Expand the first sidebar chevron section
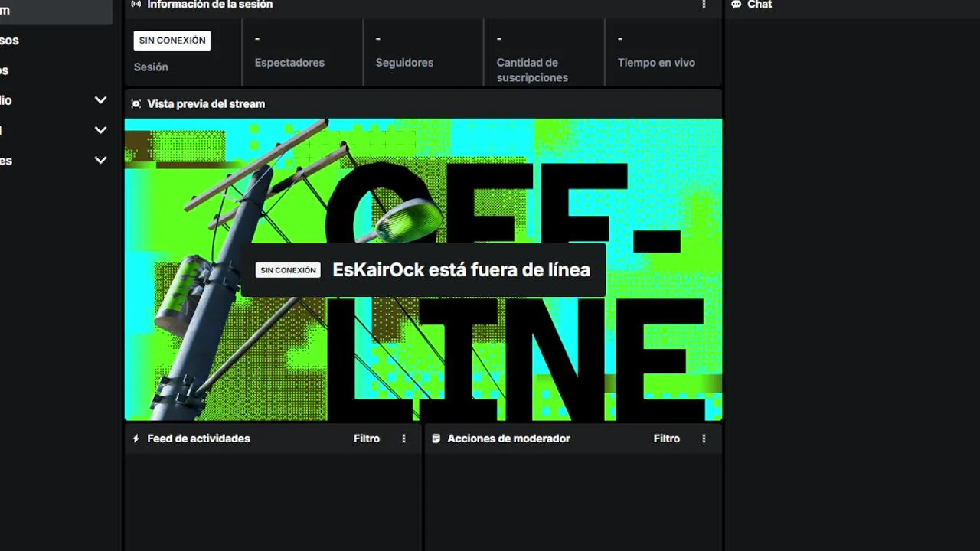 click(100, 100)
